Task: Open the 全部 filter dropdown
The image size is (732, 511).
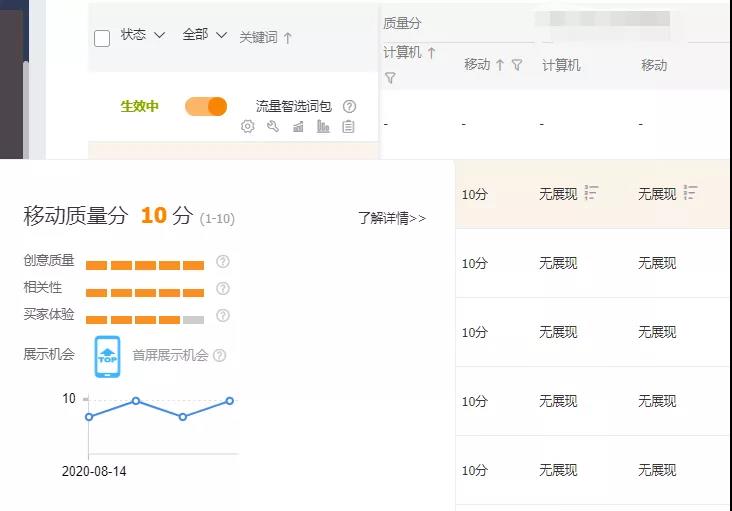Action: pyautogui.click(x=205, y=35)
